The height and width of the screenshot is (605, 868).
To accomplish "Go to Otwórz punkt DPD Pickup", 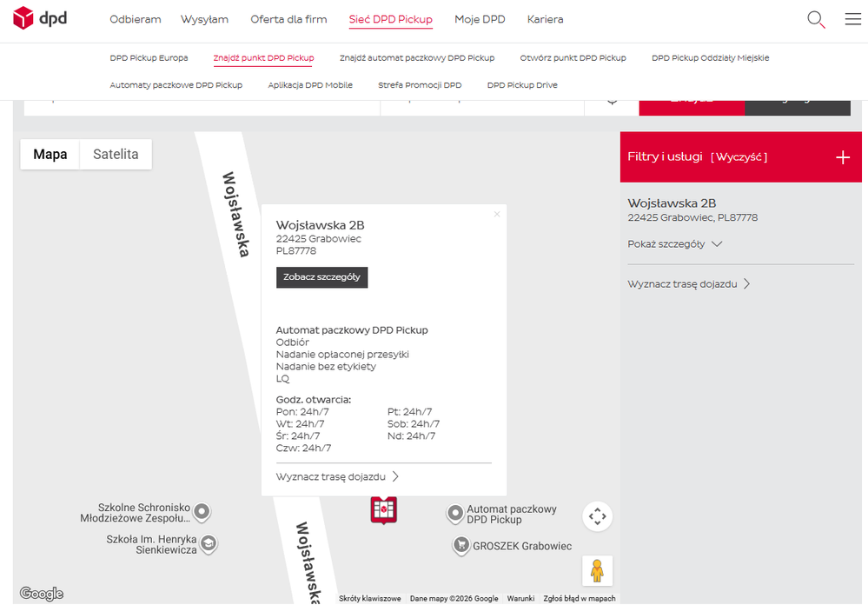I will 573,57.
